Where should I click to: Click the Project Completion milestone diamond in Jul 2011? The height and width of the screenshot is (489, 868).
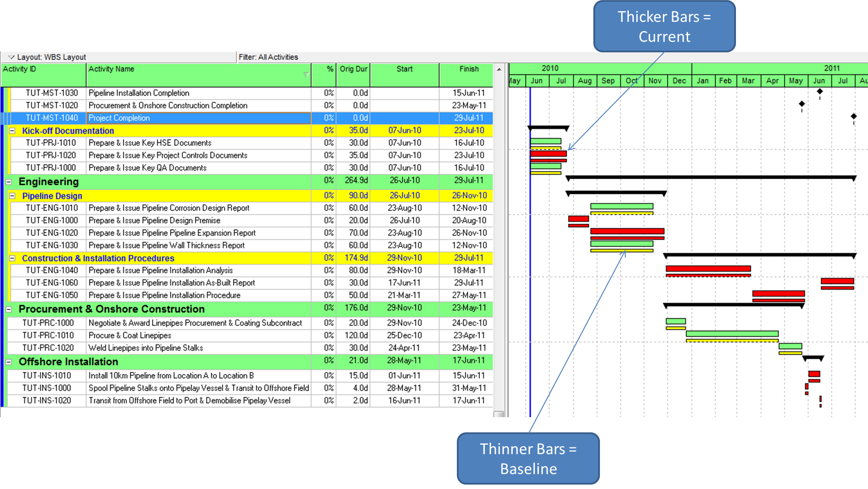coord(853,116)
